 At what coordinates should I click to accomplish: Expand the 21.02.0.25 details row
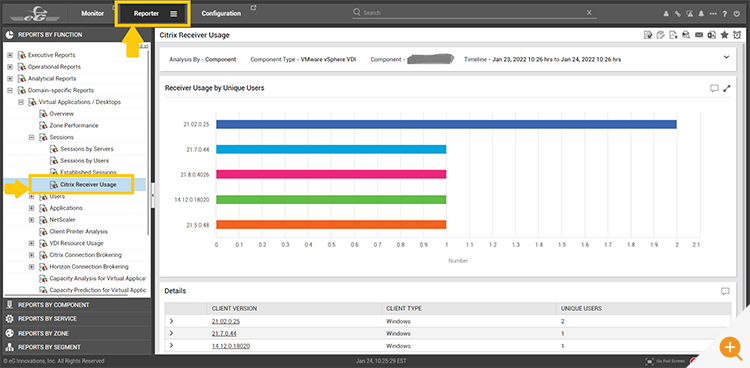tap(171, 322)
